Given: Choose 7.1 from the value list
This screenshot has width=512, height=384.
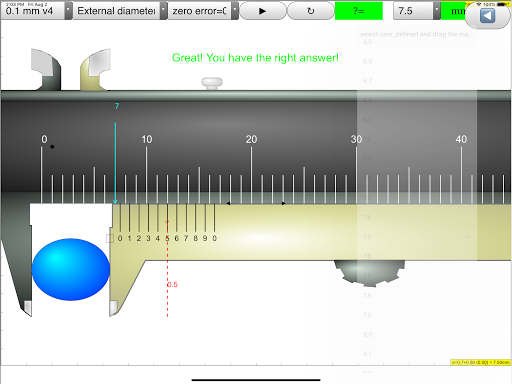Looking at the screenshot, I should pyautogui.click(x=417, y=159).
